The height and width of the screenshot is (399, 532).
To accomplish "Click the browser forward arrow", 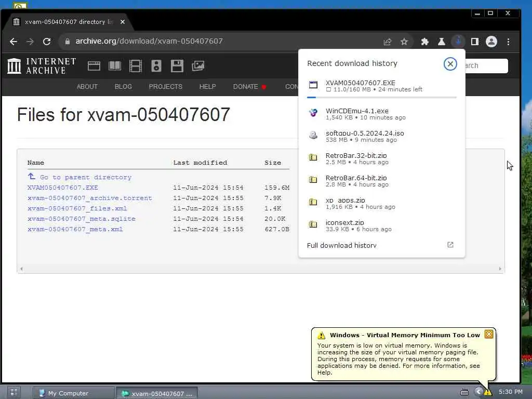I will [x=30, y=42].
